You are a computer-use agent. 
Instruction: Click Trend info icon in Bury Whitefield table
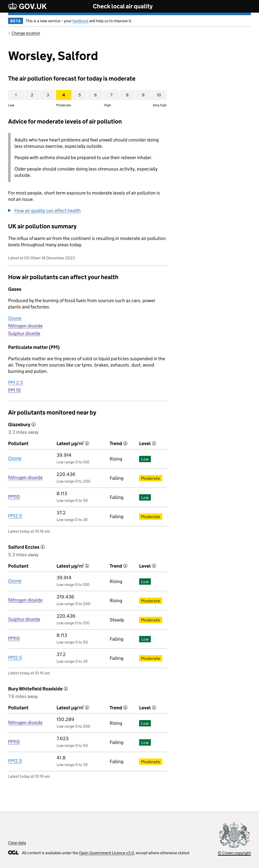click(x=125, y=708)
